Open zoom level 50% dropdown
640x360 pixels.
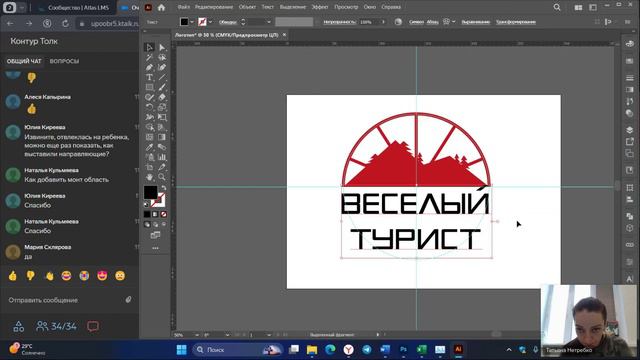(197, 335)
